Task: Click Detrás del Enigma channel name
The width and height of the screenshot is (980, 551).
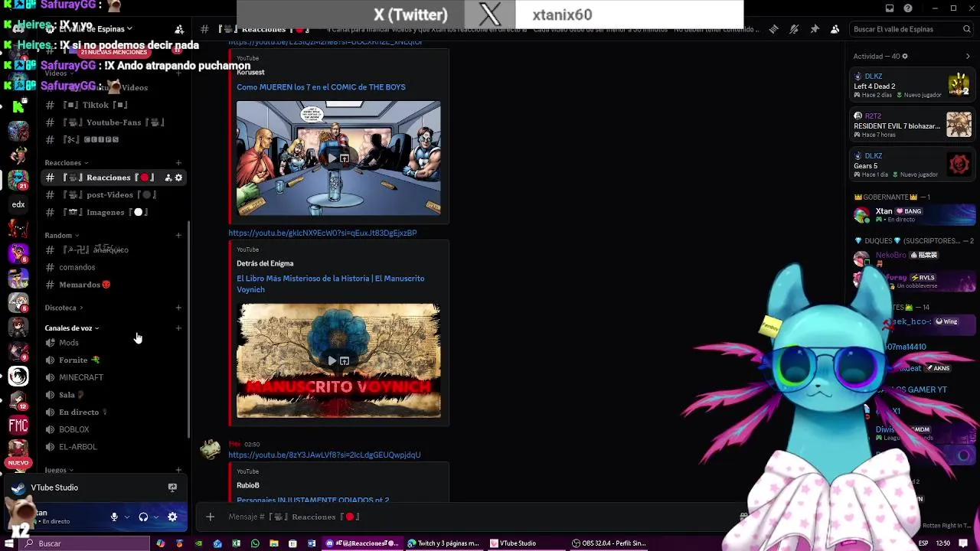Action: click(x=265, y=263)
